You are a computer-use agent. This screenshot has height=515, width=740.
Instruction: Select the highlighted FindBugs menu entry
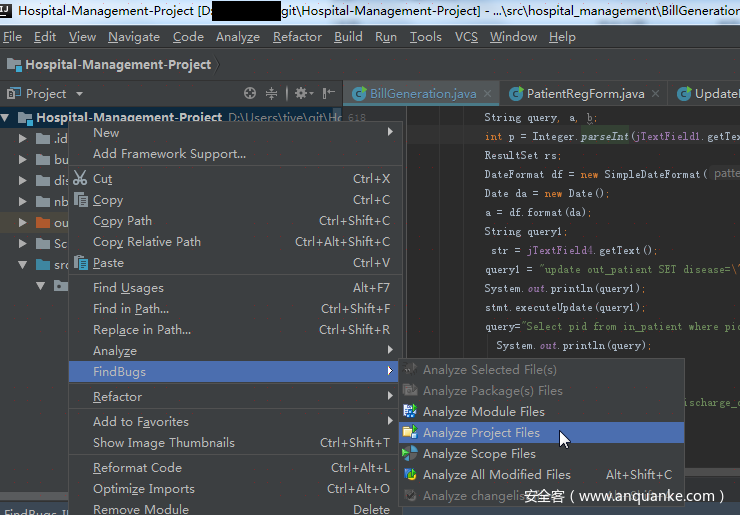pos(235,371)
